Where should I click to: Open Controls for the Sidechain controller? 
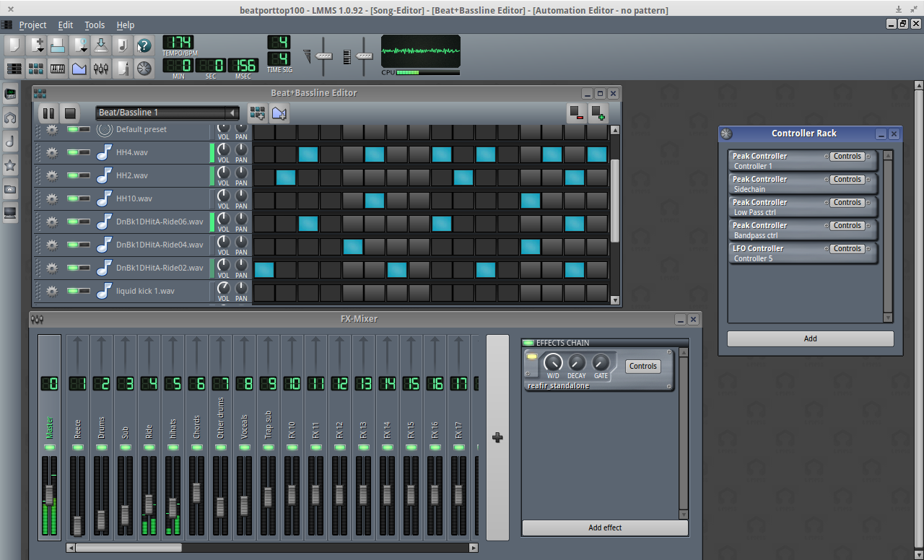(x=847, y=180)
